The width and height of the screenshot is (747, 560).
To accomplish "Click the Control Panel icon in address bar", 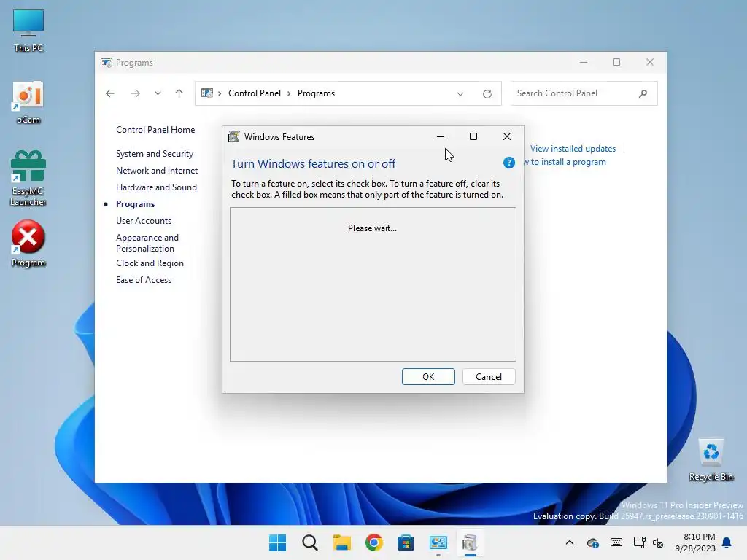I will [x=206, y=93].
